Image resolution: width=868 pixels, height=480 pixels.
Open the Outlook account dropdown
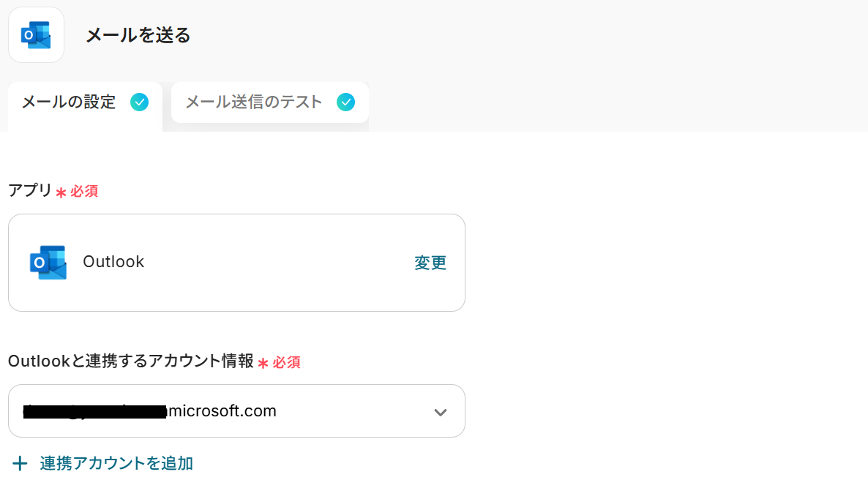tap(236, 411)
